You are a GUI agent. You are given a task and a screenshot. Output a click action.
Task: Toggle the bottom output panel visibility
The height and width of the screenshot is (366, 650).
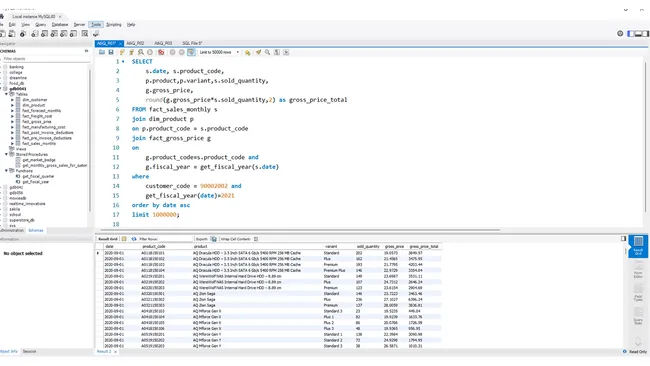(x=638, y=34)
